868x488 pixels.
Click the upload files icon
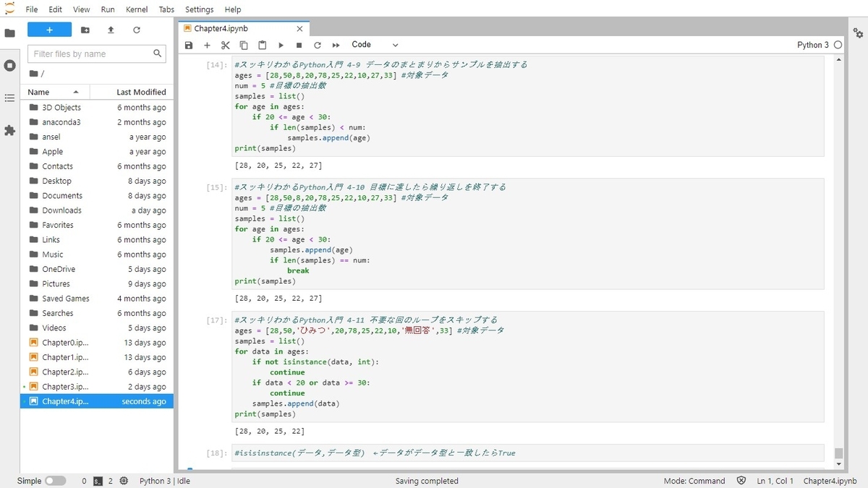[x=111, y=30]
